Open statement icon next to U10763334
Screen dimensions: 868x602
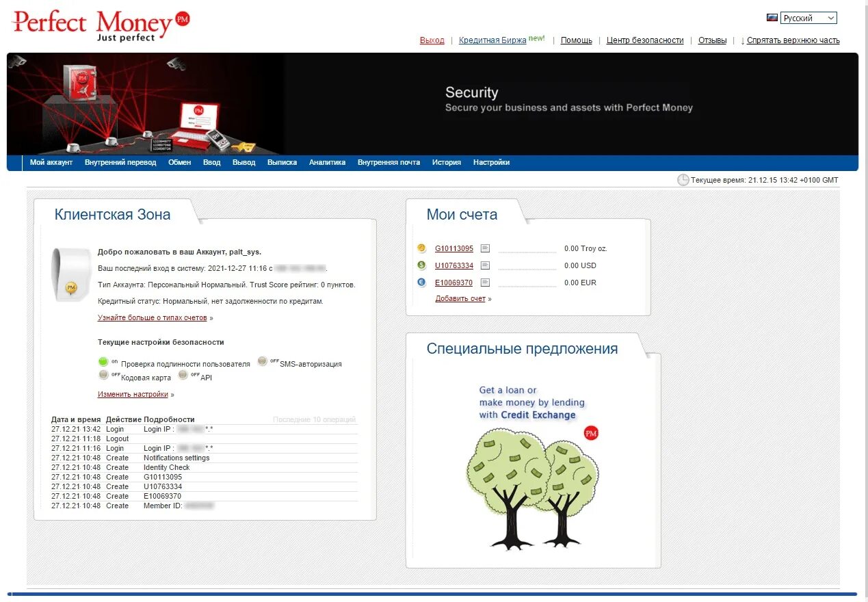tap(486, 265)
